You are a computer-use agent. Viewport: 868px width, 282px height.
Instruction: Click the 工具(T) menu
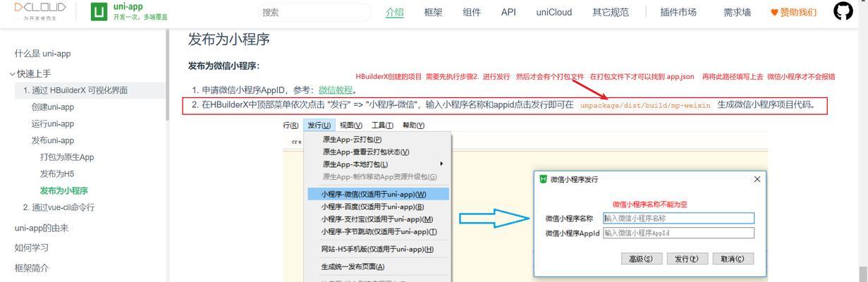tap(382, 125)
